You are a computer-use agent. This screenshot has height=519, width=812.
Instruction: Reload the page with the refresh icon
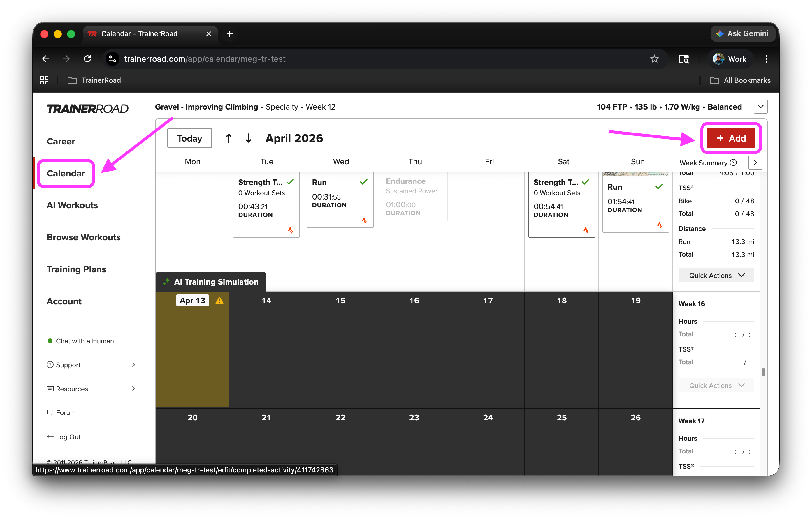pyautogui.click(x=88, y=59)
